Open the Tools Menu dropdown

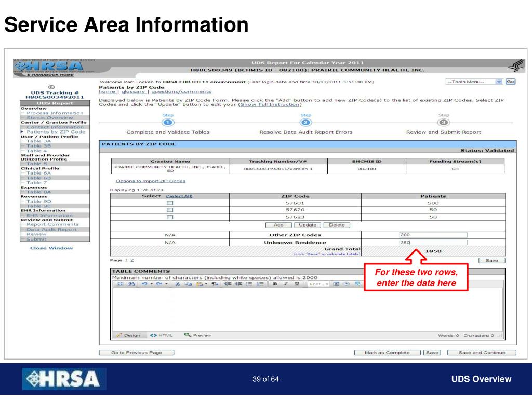point(474,82)
